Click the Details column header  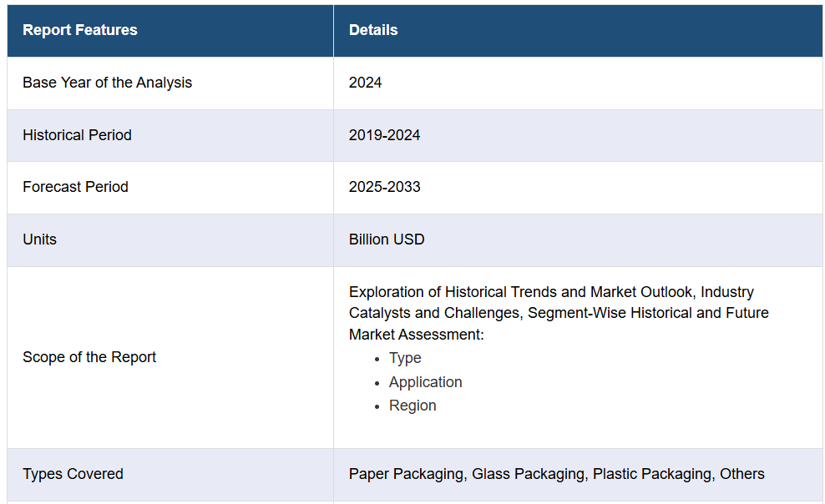(x=373, y=30)
